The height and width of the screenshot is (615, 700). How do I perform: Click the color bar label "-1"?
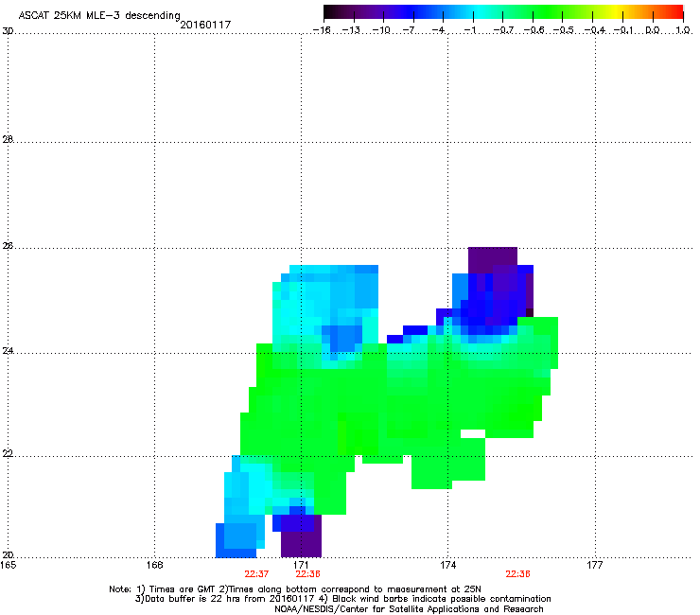469,30
